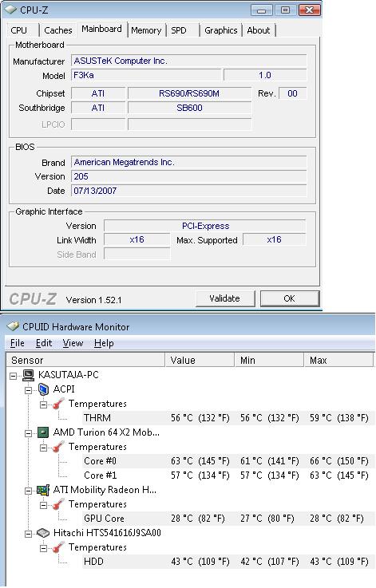Click the CPUID Hardware Monitor title icon
The height and width of the screenshot is (588, 376).
pyautogui.click(x=13, y=326)
